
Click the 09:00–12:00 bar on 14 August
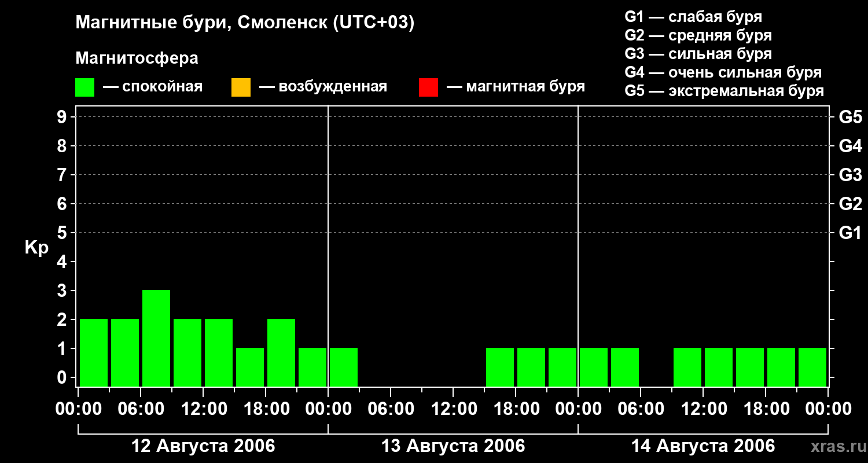coord(687,367)
